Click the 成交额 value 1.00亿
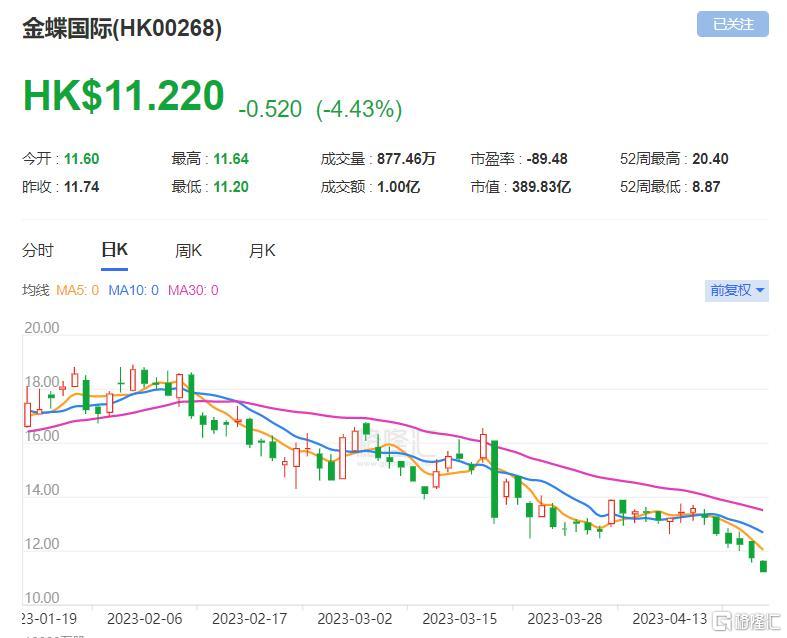This screenshot has height=638, width=787. tap(398, 187)
